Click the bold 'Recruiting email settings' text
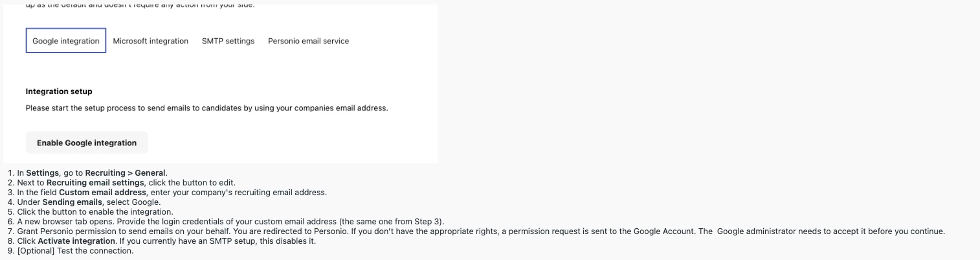 96,183
